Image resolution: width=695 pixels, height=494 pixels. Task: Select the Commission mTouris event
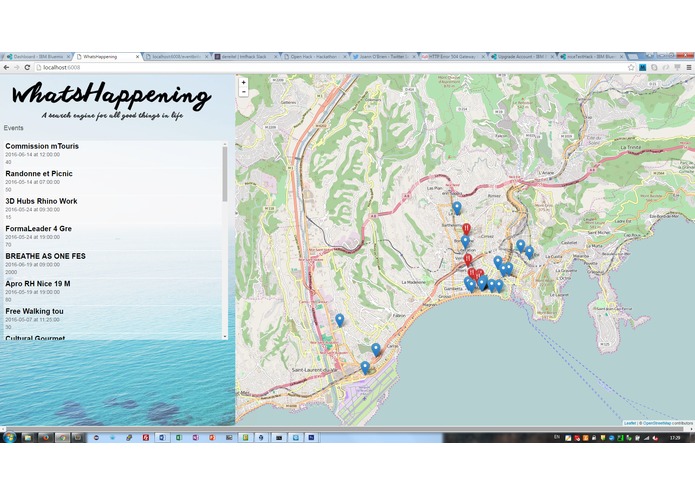113,153
